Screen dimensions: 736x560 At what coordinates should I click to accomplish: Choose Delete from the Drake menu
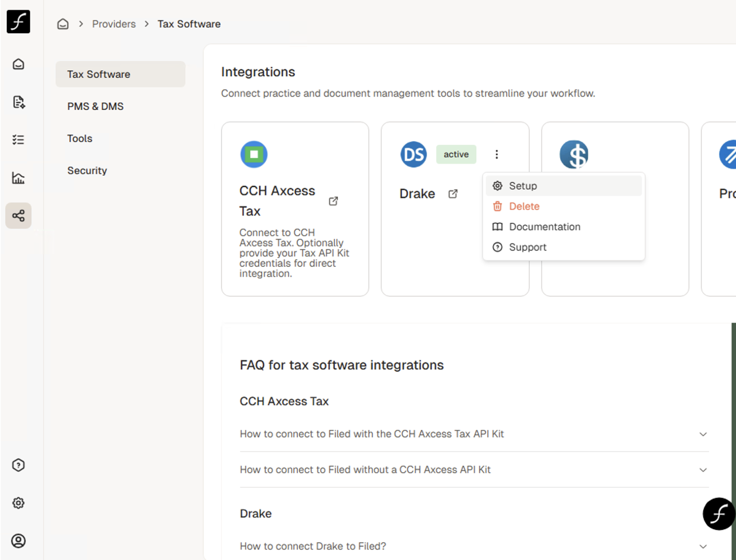click(564, 206)
